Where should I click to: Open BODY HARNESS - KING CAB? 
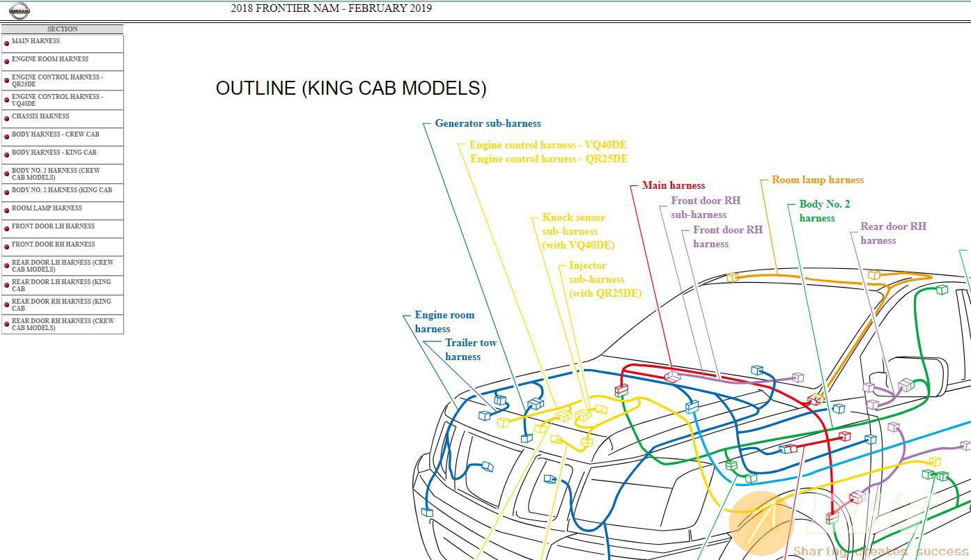tap(54, 153)
